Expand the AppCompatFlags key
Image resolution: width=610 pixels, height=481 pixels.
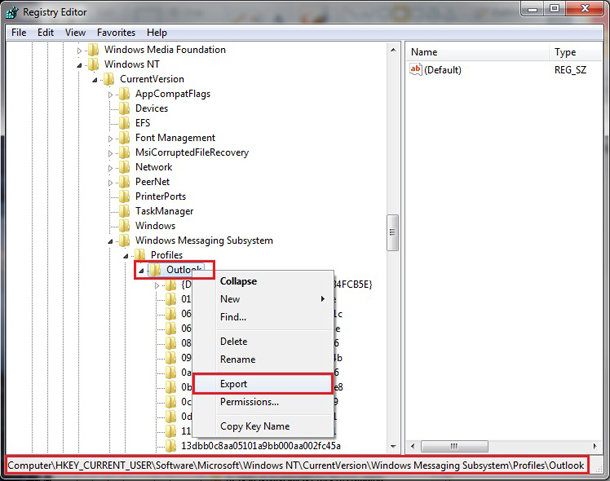[x=110, y=95]
